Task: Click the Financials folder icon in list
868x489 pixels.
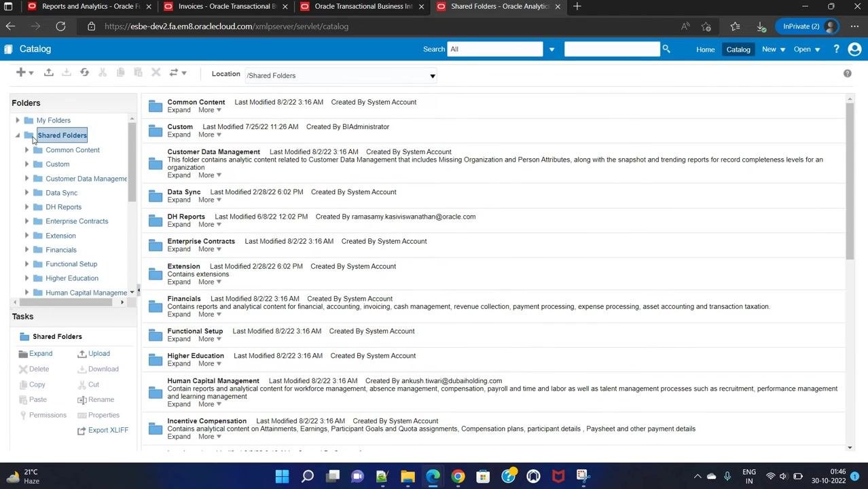Action: (156, 306)
